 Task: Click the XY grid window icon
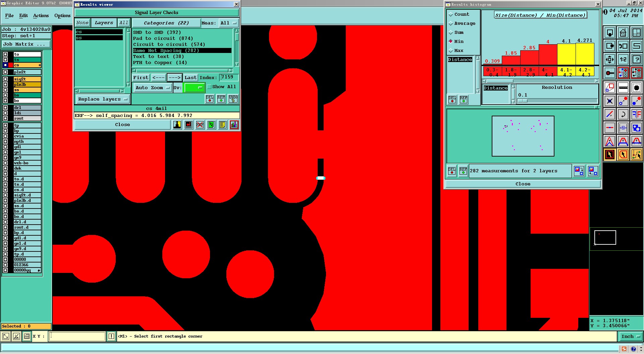pyautogui.click(x=636, y=33)
